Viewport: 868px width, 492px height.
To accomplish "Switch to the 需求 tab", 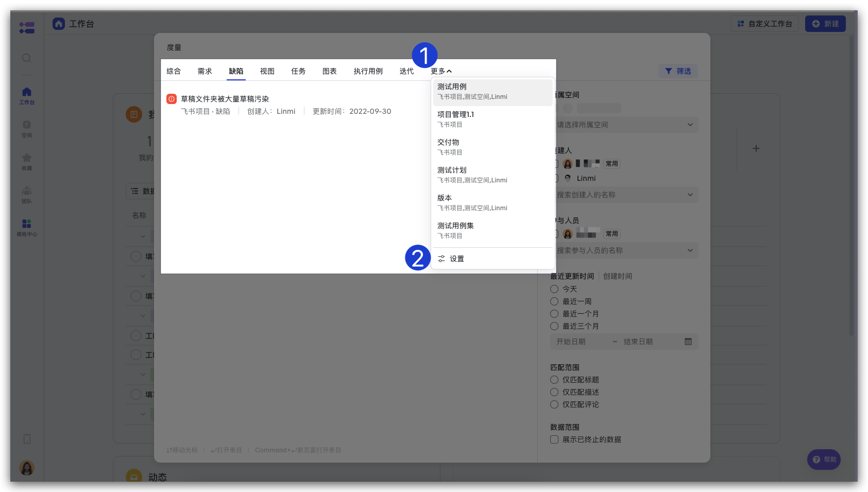I will [205, 71].
